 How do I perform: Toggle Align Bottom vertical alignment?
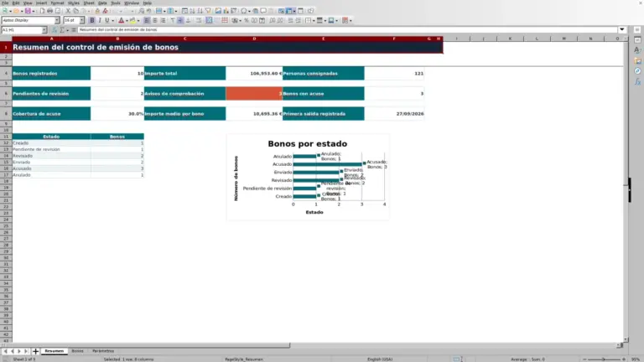(188, 20)
